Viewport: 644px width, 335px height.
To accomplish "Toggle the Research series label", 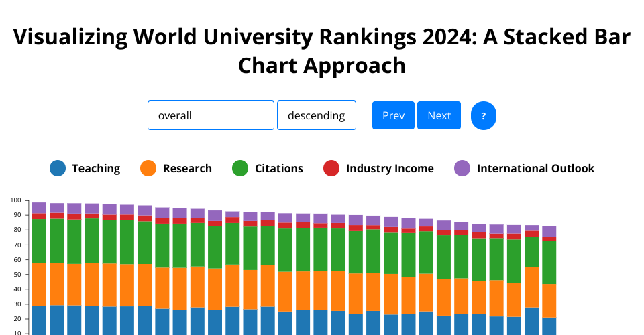I will pos(187,169).
